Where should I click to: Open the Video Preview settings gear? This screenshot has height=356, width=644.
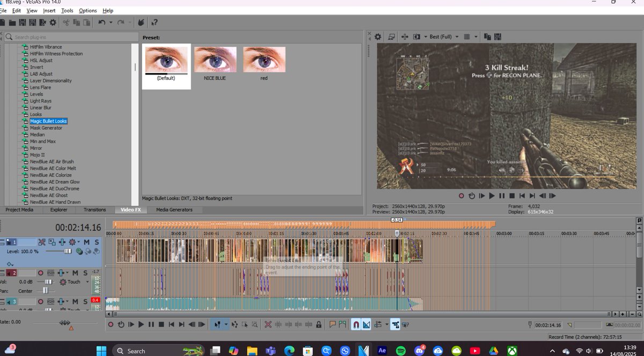pyautogui.click(x=379, y=36)
